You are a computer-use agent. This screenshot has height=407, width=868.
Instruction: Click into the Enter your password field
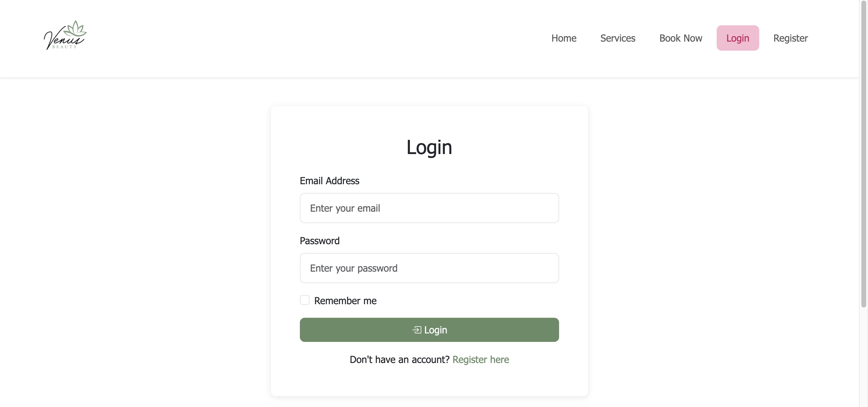tap(429, 268)
